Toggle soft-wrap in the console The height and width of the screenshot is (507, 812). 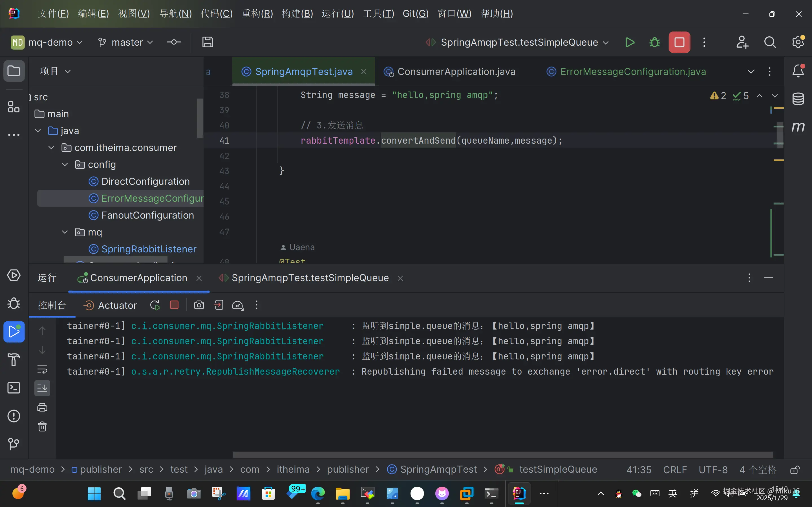click(x=42, y=369)
